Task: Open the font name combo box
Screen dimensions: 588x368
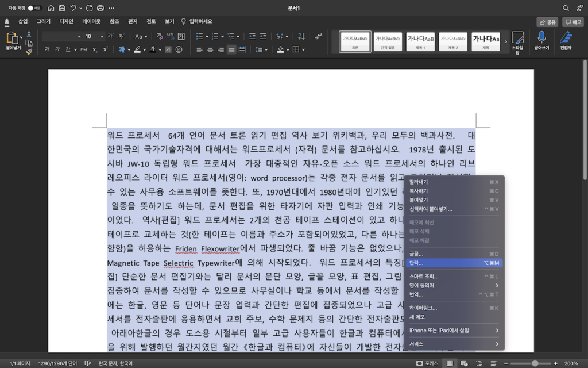Action: click(62, 36)
